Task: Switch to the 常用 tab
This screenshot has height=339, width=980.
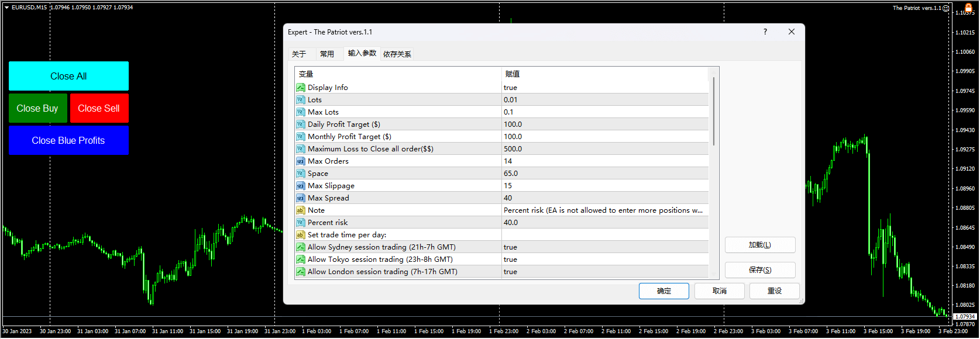Action: pyautogui.click(x=326, y=54)
